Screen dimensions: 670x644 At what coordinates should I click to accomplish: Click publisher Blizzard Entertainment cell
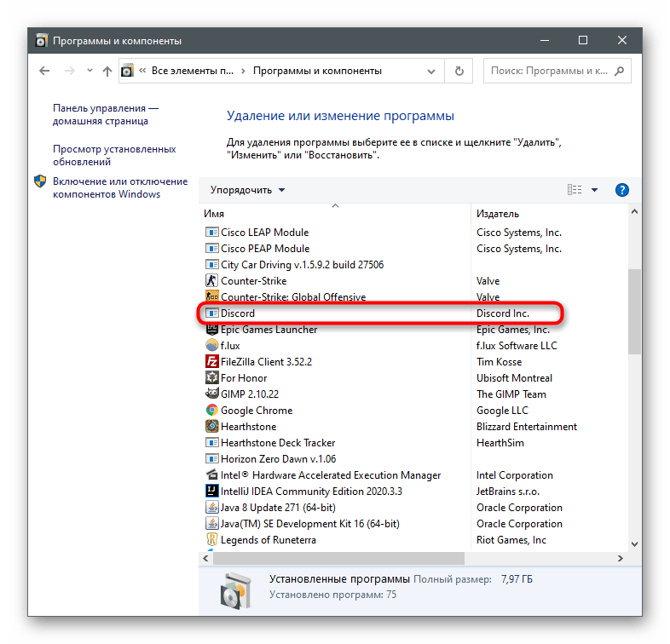527,427
